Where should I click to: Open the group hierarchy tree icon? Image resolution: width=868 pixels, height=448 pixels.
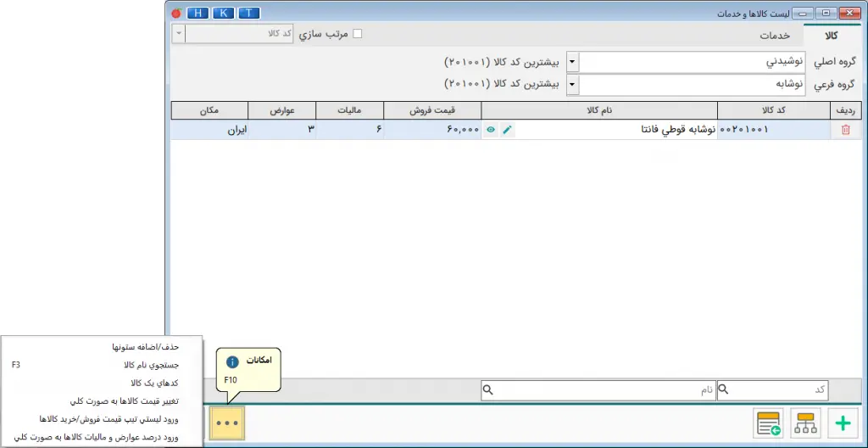click(x=805, y=423)
